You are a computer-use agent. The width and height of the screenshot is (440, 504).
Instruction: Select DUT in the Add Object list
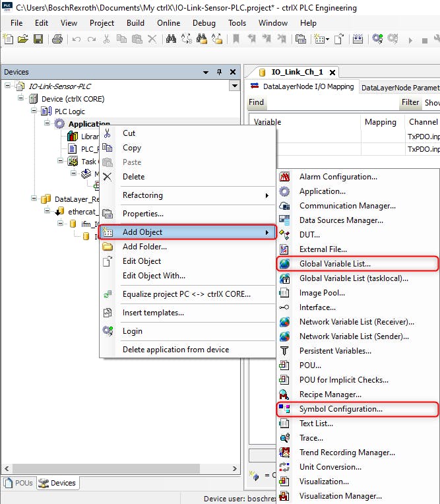pos(358,235)
